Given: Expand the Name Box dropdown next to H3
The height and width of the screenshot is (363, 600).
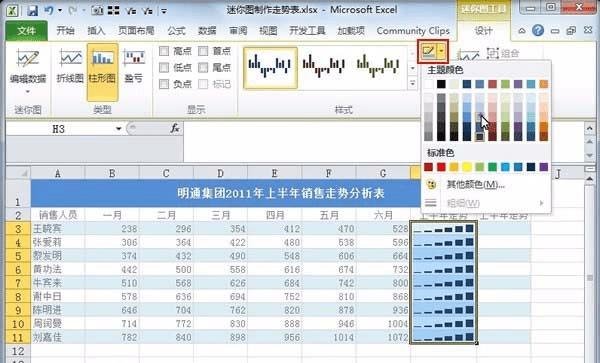Looking at the screenshot, I should tap(119, 129).
